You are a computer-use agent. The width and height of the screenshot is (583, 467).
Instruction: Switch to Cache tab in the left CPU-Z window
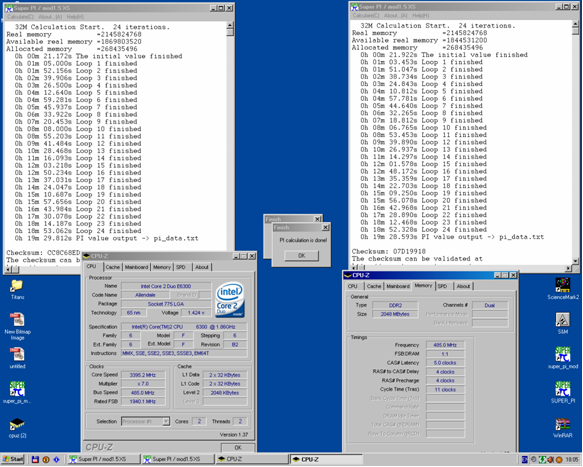113,267
